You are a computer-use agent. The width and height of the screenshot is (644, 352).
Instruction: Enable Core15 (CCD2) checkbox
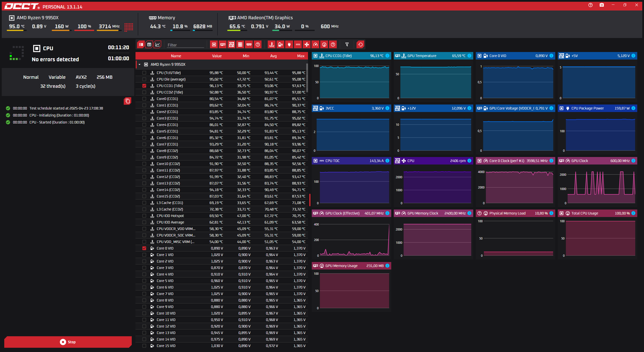click(x=144, y=196)
